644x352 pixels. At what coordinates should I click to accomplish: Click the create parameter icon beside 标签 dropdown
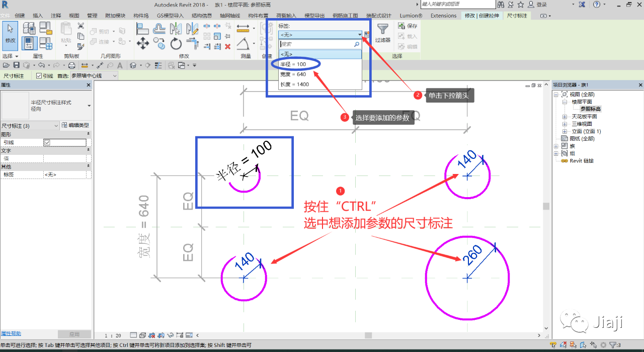pyautogui.click(x=367, y=35)
